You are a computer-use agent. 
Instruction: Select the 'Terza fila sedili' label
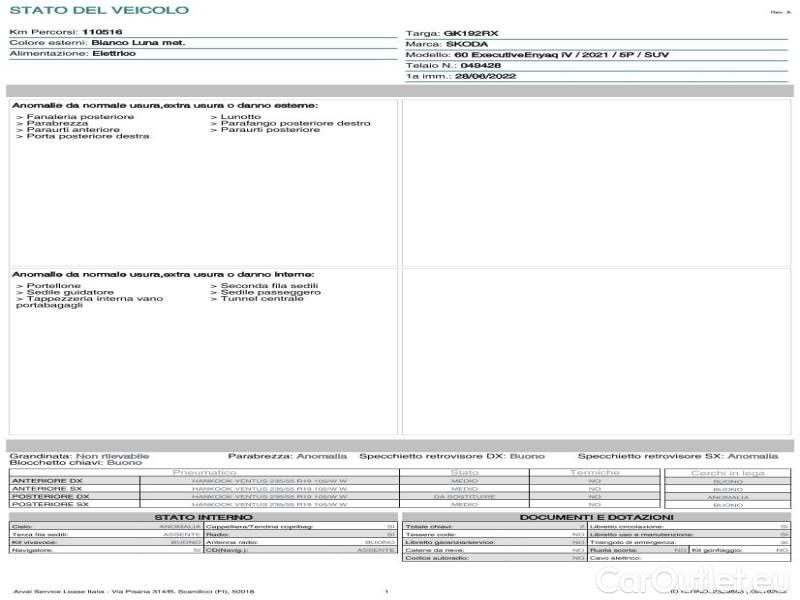tap(40, 534)
